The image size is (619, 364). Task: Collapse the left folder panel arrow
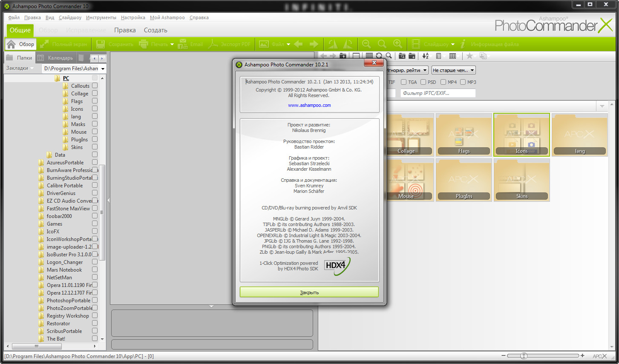click(x=108, y=200)
